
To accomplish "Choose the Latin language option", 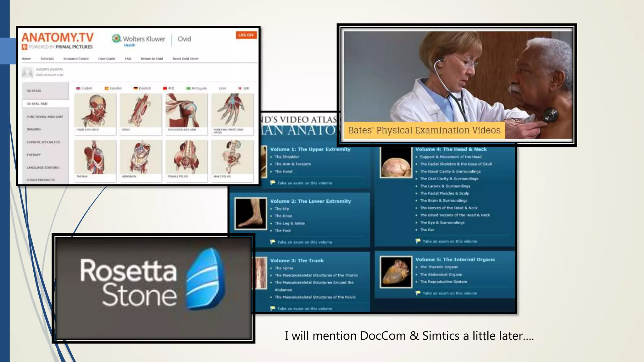I will coord(223,88).
